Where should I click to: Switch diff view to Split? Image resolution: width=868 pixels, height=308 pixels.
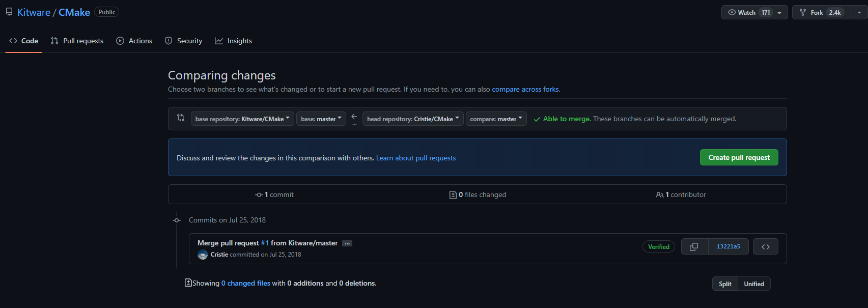click(725, 284)
